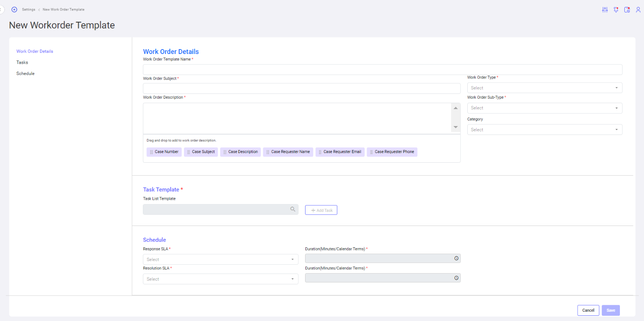Click description scrollbar down arrow
The height and width of the screenshot is (321, 644).
[456, 127]
